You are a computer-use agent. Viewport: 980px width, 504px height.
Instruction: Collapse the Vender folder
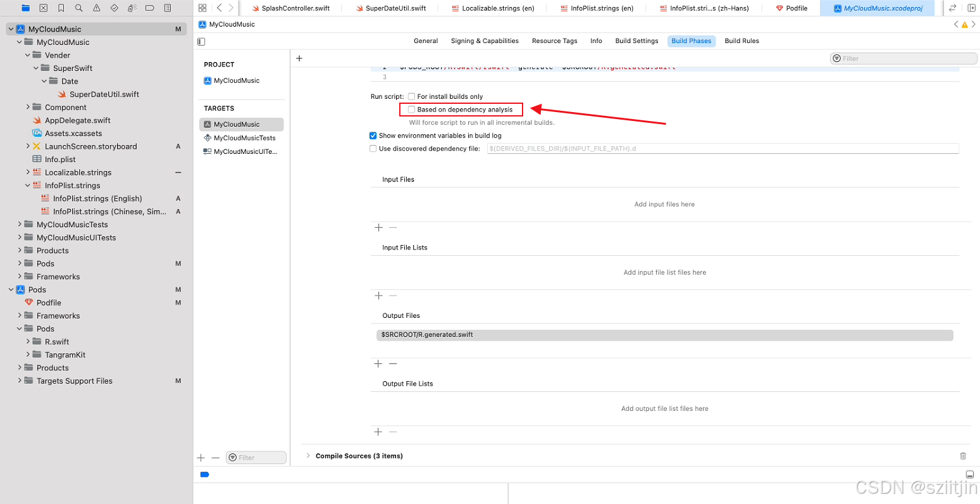point(28,55)
